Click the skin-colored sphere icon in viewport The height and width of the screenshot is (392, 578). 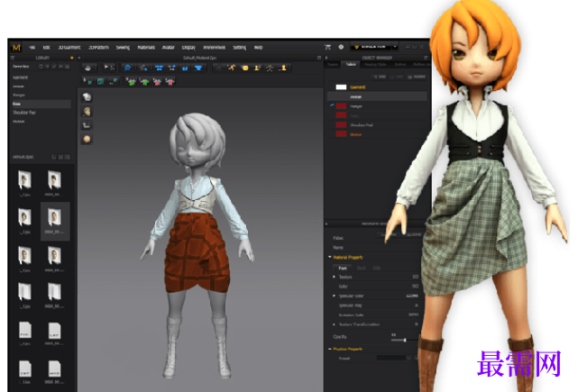[87, 139]
